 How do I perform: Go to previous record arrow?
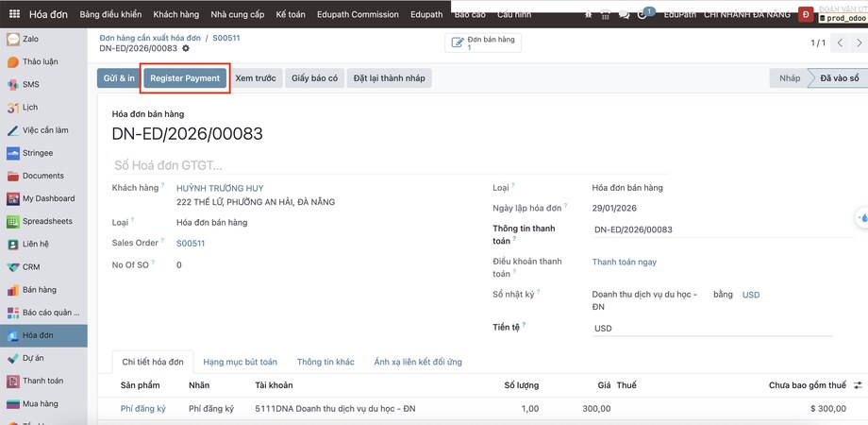point(841,42)
